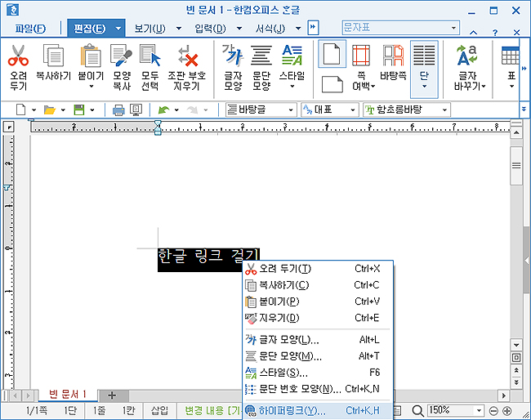The height and width of the screenshot is (420, 531).
Task: Click the selected text 한글 링크 걸기
Action: tap(208, 257)
